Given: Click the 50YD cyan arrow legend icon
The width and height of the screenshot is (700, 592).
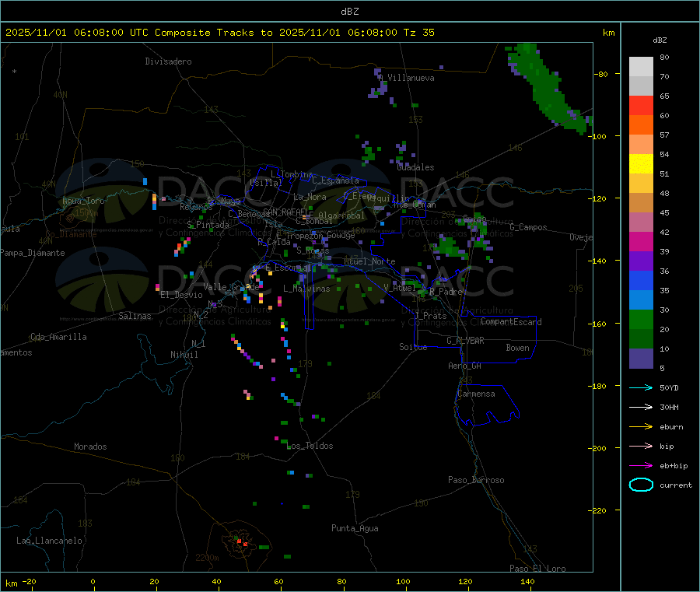Looking at the screenshot, I should (641, 387).
